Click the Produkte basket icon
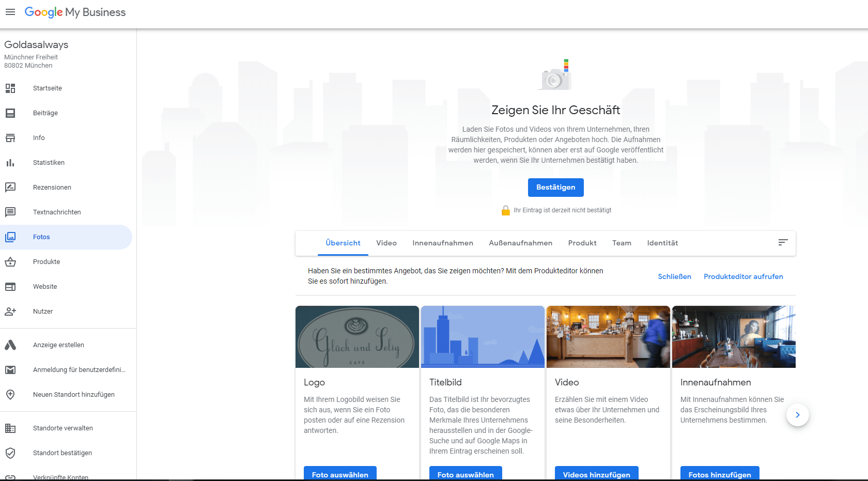Image resolution: width=868 pixels, height=481 pixels. (10, 262)
